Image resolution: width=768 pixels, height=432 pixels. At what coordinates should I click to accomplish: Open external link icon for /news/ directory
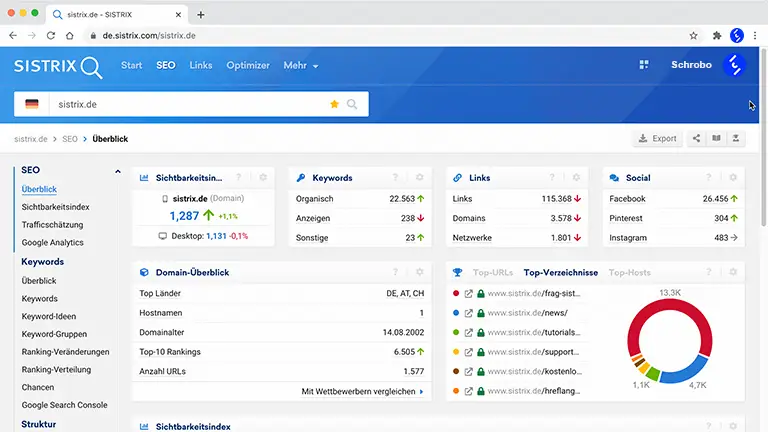(x=469, y=313)
